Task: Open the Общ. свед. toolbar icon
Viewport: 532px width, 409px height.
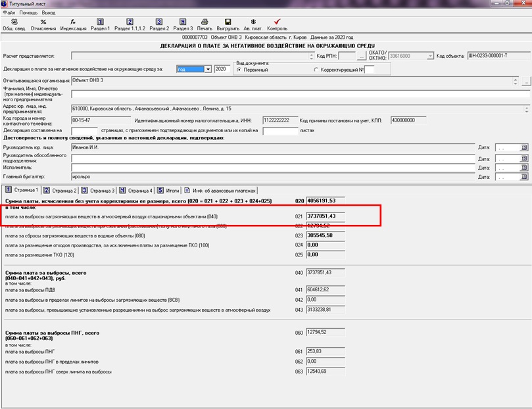Action: (x=15, y=24)
